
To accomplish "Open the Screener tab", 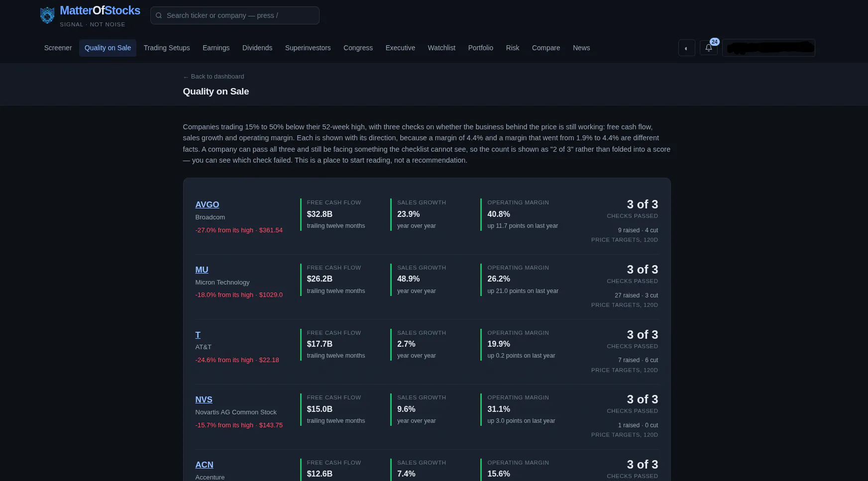I will (58, 48).
